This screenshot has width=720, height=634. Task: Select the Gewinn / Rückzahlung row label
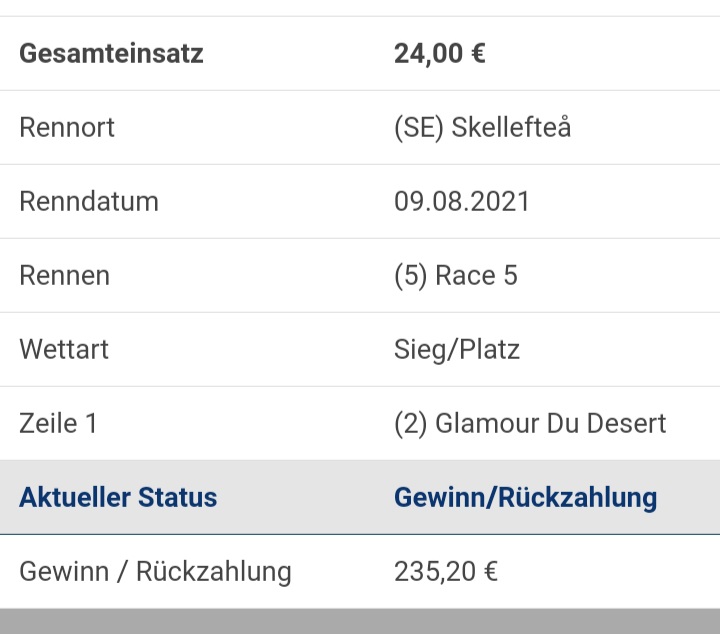pos(155,572)
